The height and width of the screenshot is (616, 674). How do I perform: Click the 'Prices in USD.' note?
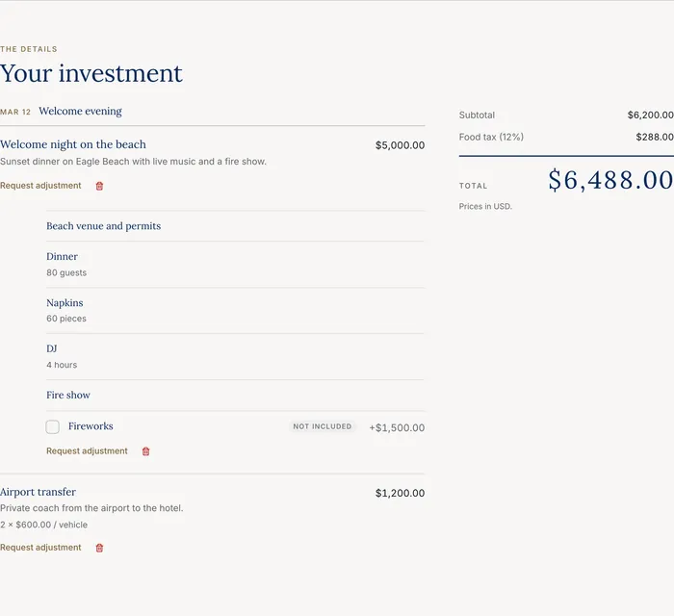[x=485, y=206]
